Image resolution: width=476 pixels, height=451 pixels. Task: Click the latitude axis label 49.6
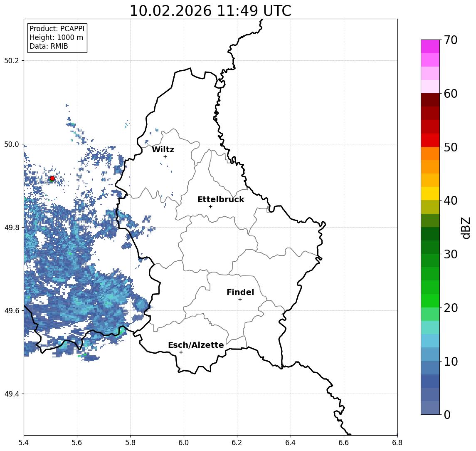pyautogui.click(x=12, y=311)
